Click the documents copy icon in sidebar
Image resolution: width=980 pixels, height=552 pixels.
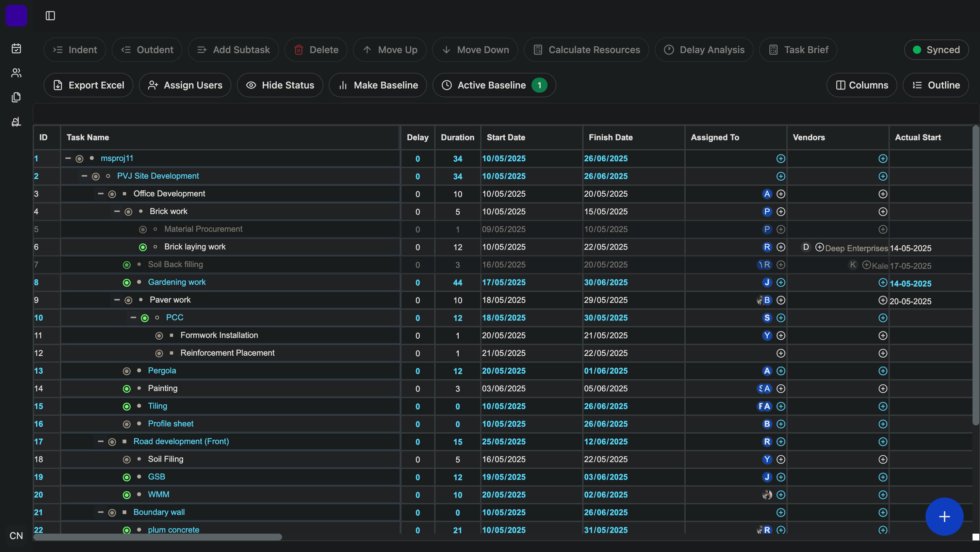[16, 97]
